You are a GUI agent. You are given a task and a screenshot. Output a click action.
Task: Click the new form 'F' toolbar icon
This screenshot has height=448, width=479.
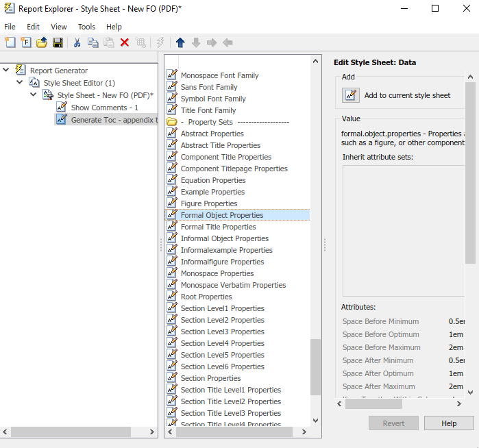coord(26,42)
